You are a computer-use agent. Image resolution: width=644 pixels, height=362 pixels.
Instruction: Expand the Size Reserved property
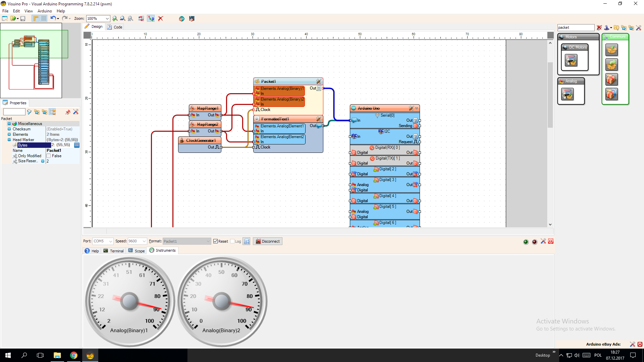click(x=43, y=161)
